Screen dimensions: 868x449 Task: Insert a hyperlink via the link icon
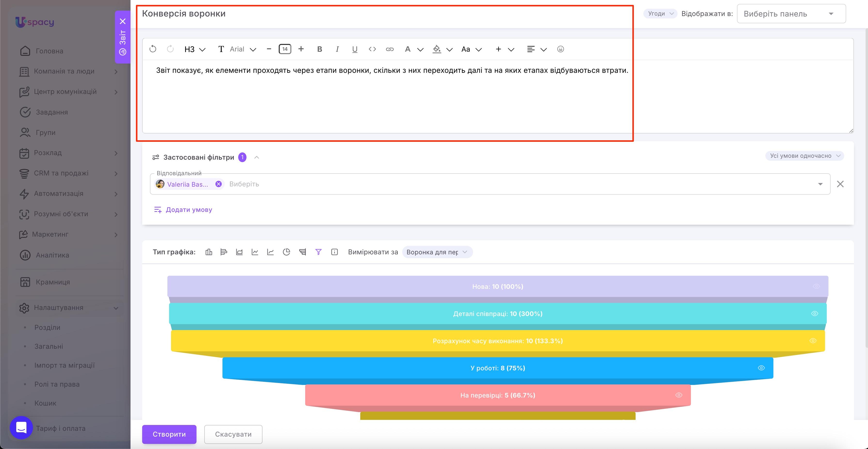pos(390,49)
